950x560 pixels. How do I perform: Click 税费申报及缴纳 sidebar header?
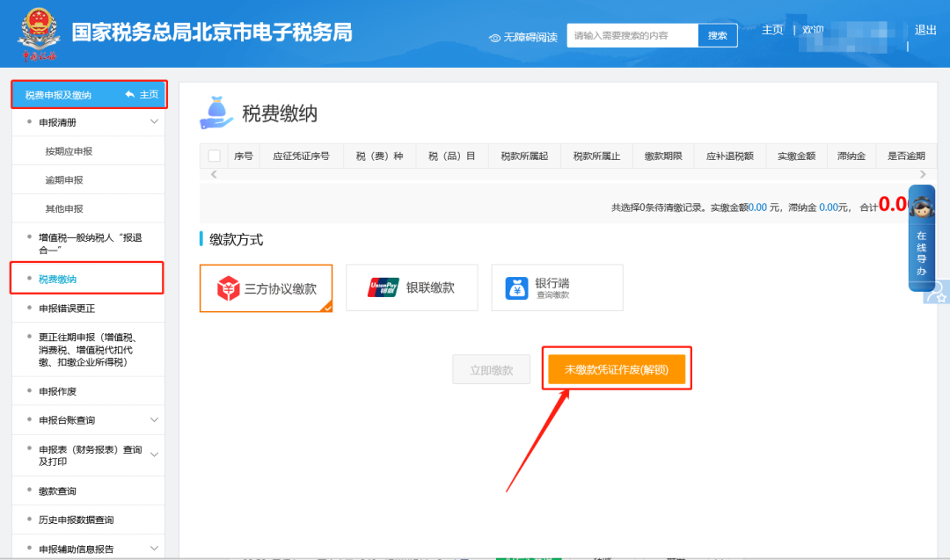pyautogui.click(x=58, y=95)
